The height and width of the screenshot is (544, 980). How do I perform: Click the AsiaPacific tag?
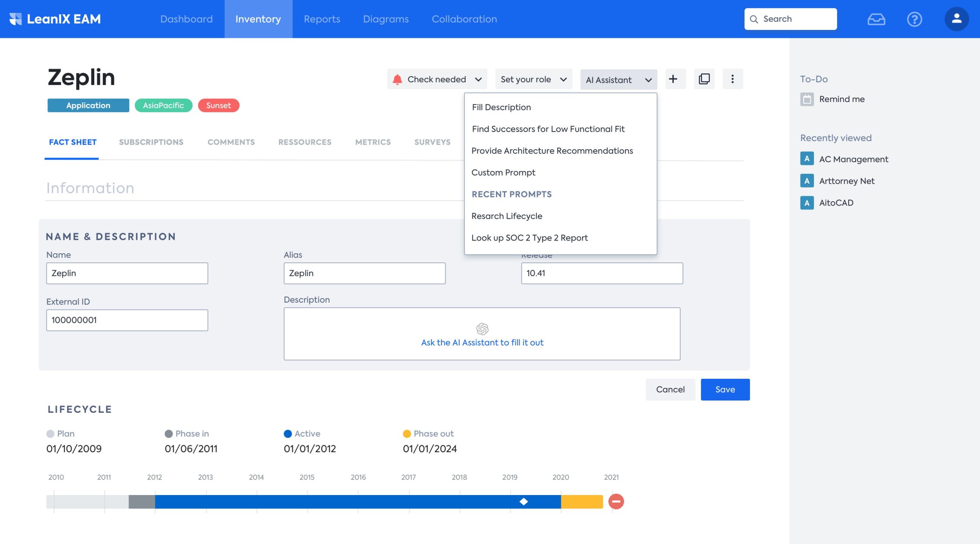coord(163,105)
